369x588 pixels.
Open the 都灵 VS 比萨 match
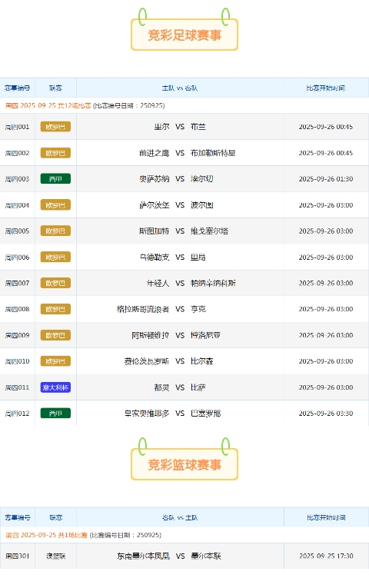click(x=180, y=387)
